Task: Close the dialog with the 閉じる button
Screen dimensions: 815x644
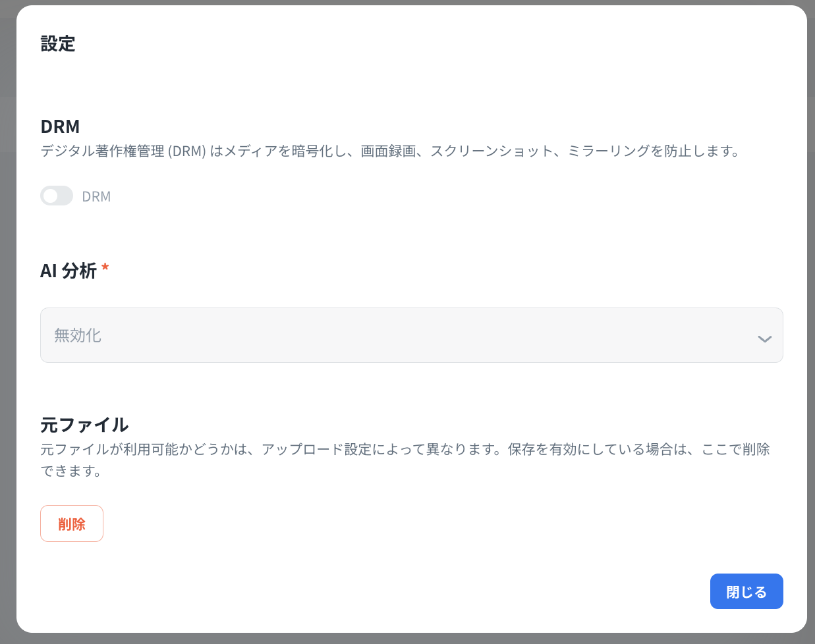Action: [x=746, y=591]
